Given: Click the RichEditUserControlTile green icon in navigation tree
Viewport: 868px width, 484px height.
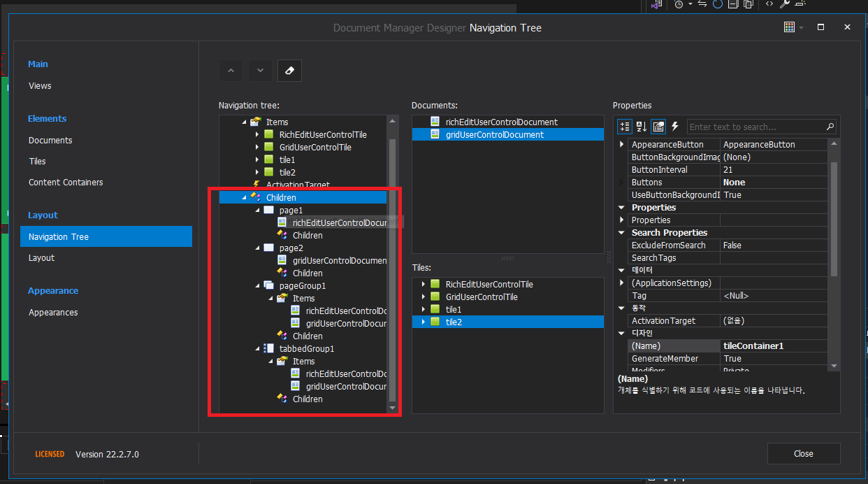Looking at the screenshot, I should pos(268,134).
